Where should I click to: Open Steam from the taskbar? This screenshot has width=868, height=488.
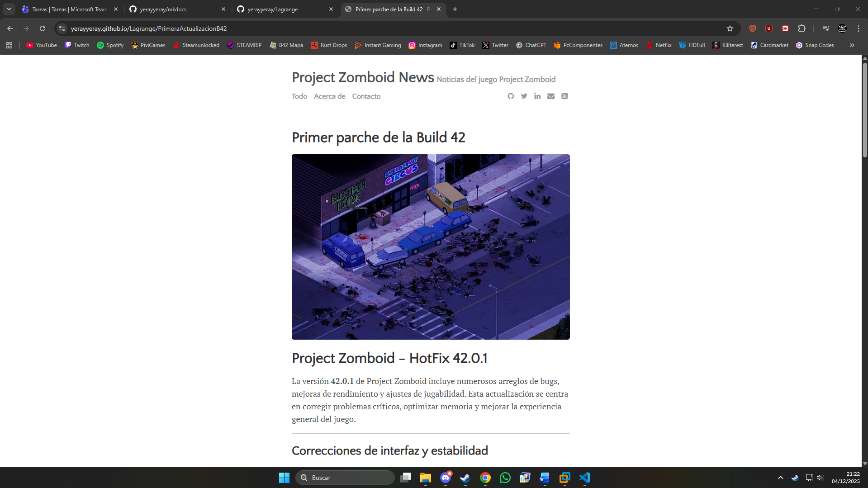coord(465,478)
